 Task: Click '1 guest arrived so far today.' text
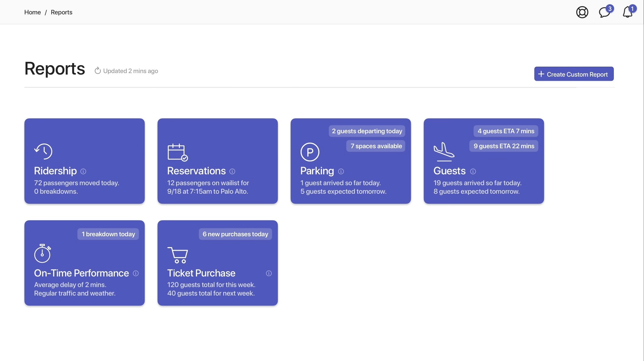pos(340,183)
